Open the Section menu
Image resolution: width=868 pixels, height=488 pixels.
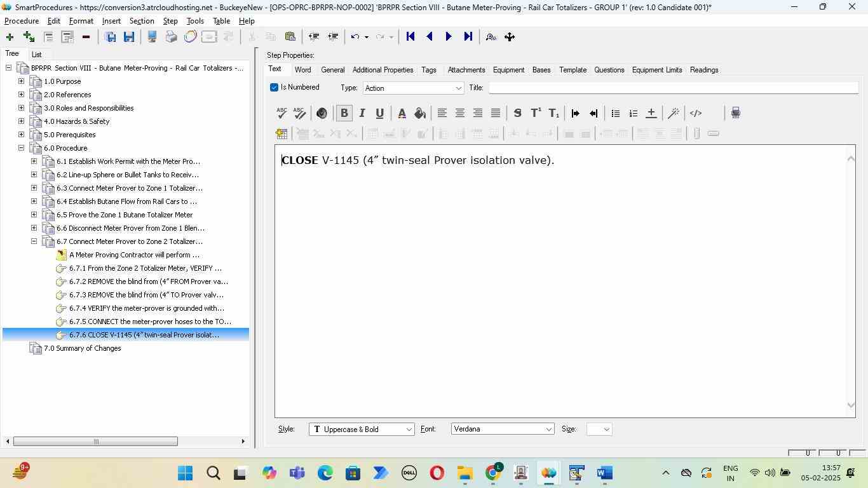pos(141,21)
